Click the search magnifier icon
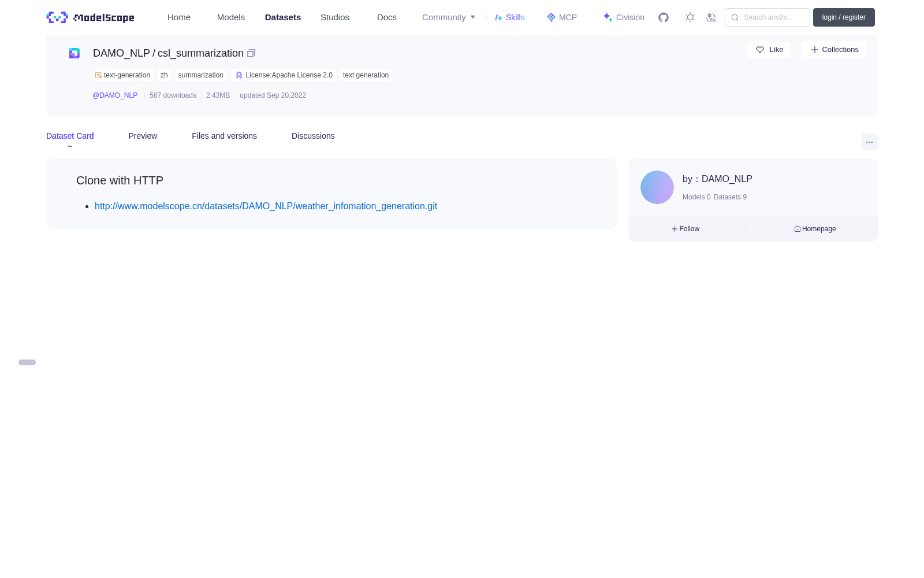Image resolution: width=924 pixels, height=578 pixels. 735,17
